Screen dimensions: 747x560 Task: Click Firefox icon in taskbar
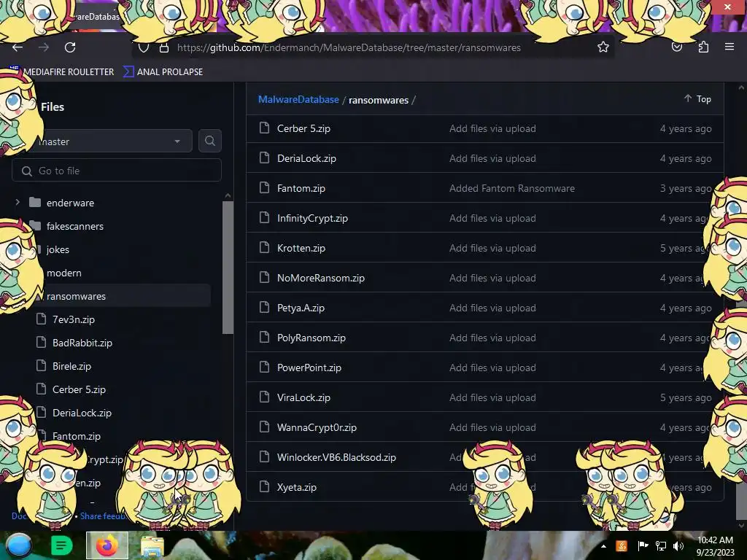pyautogui.click(x=107, y=545)
